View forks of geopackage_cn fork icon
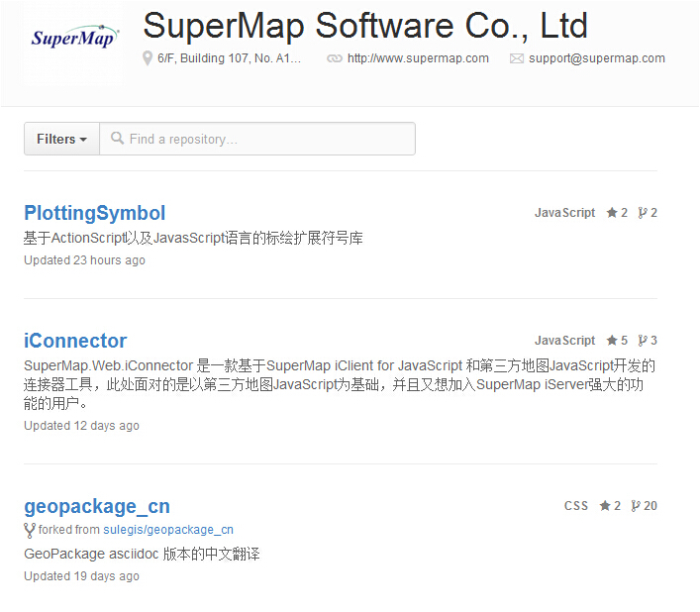 point(636,506)
